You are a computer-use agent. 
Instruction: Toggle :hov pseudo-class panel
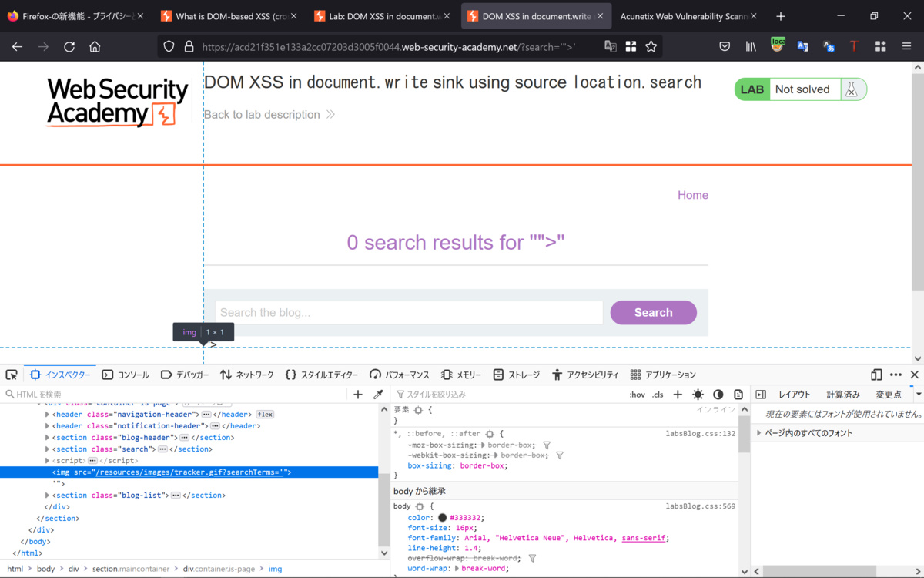click(638, 395)
